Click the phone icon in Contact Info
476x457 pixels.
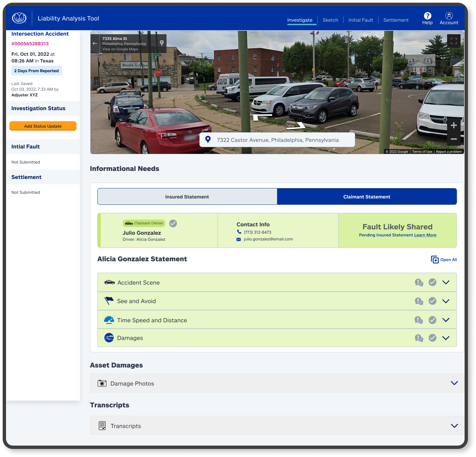pos(239,232)
